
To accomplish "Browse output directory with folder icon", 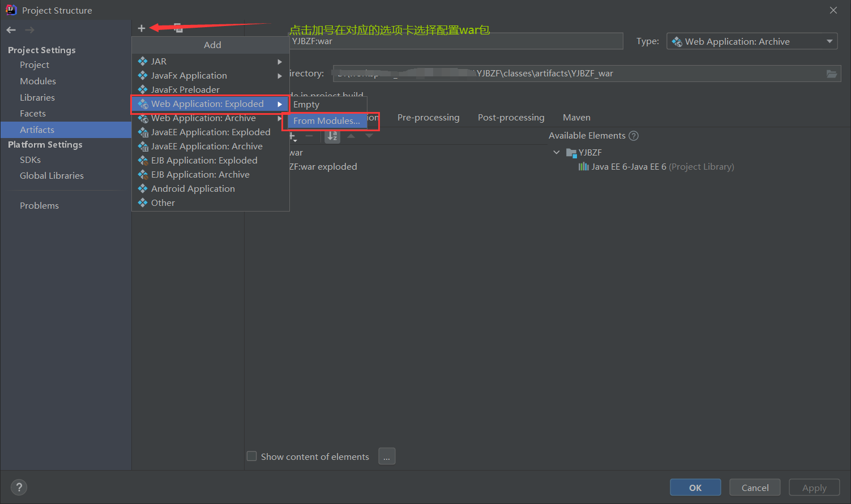I will click(x=831, y=74).
